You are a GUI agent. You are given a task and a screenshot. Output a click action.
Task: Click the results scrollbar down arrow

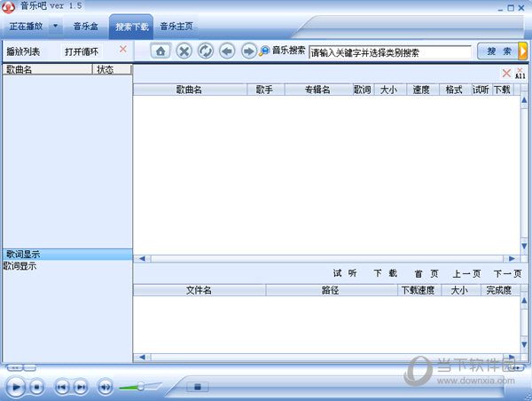524,246
